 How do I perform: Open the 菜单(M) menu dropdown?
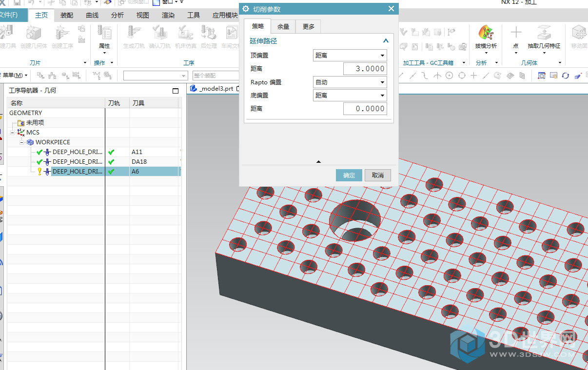[15, 75]
